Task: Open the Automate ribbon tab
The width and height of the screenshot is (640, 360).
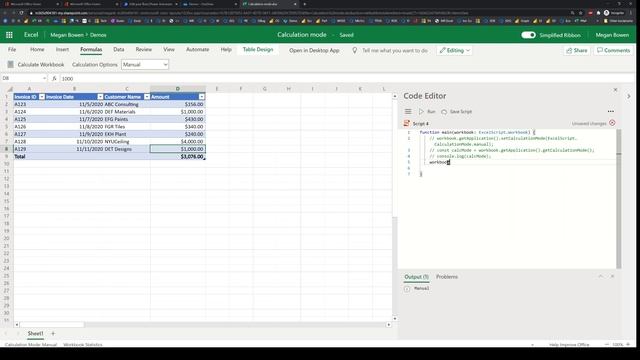Action: (198, 49)
